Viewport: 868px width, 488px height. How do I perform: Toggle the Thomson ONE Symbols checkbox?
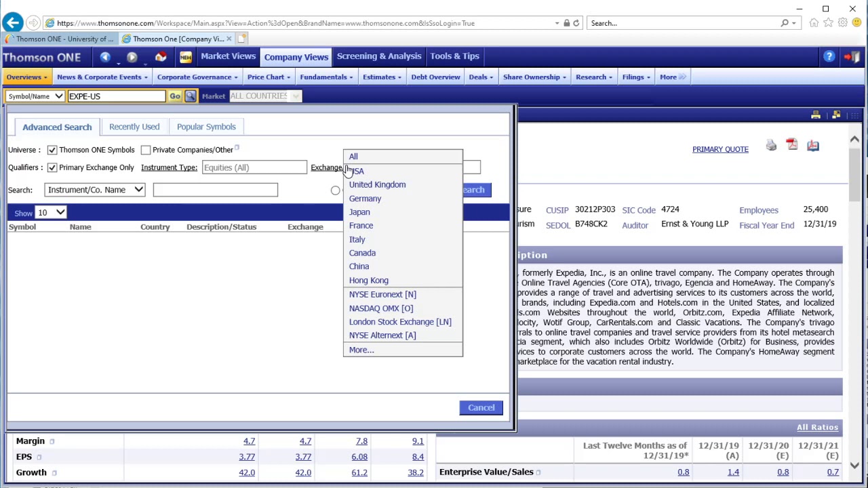(52, 150)
